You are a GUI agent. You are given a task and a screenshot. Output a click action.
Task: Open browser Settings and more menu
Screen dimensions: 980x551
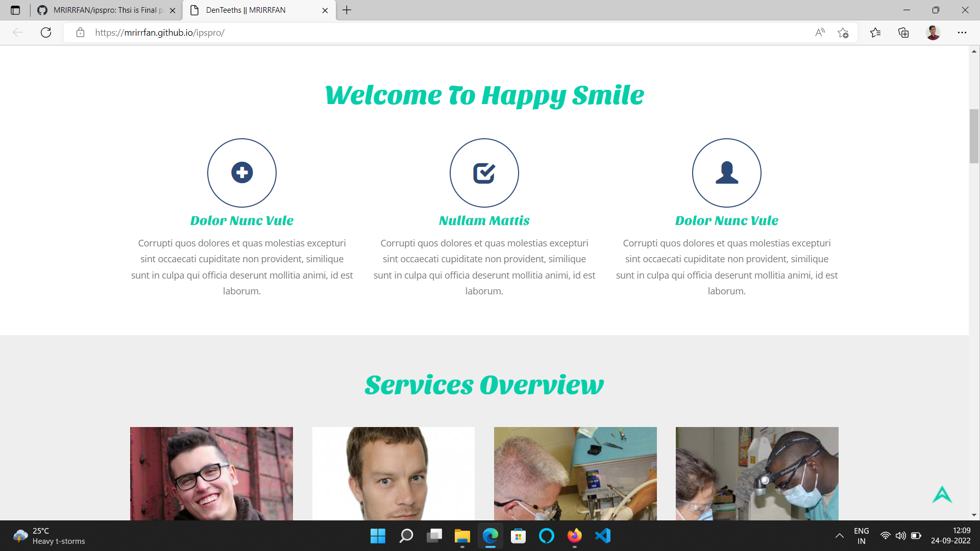(x=962, y=33)
